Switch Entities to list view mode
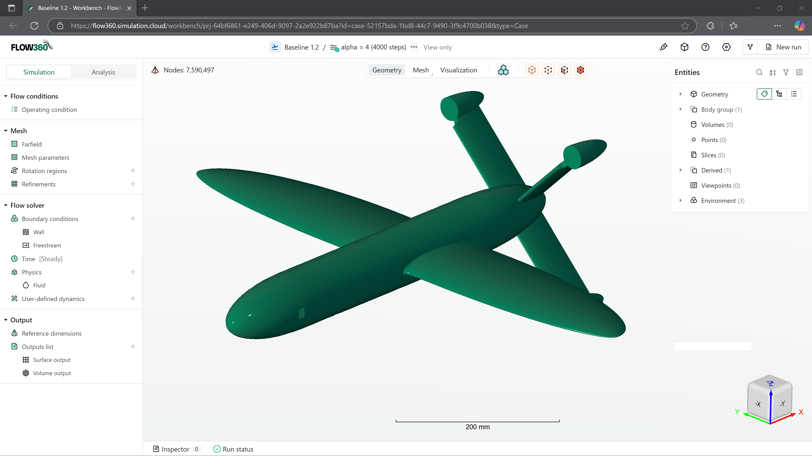Image resolution: width=812 pixels, height=456 pixels. pyautogui.click(x=794, y=94)
